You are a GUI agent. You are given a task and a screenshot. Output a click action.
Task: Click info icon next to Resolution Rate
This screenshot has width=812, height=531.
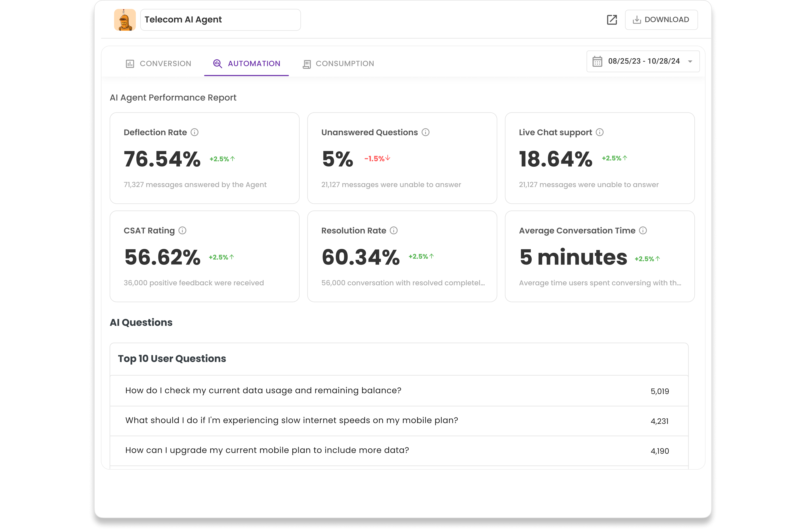click(394, 231)
